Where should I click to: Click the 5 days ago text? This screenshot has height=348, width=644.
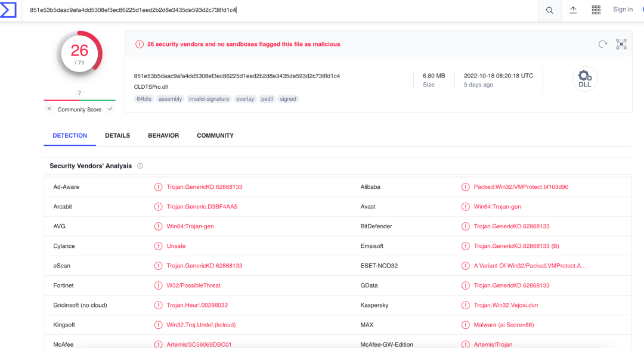click(478, 85)
